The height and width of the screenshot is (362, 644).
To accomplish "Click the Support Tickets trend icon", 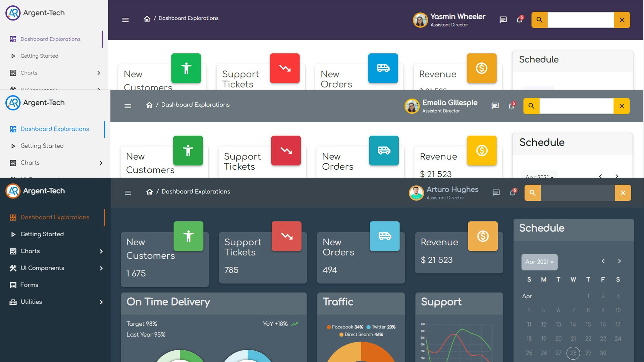I will pos(286,236).
